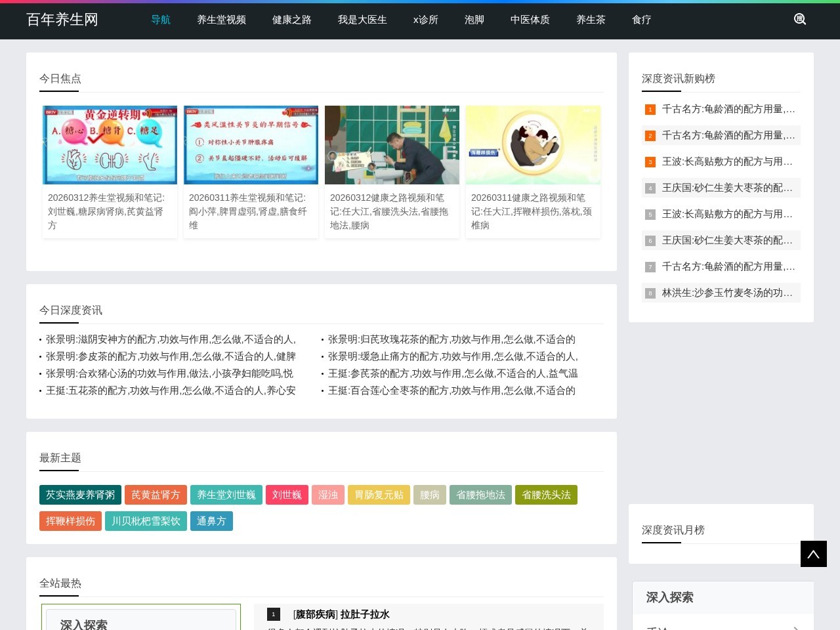Open the 张景明:滋阴安神方的配方 article link
The width and height of the screenshot is (840, 630).
click(x=170, y=340)
